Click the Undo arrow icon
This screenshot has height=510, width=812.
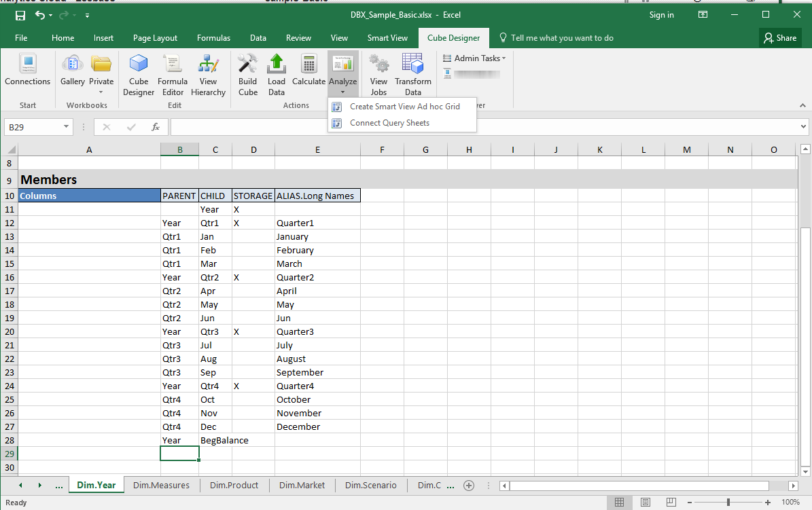[40, 15]
